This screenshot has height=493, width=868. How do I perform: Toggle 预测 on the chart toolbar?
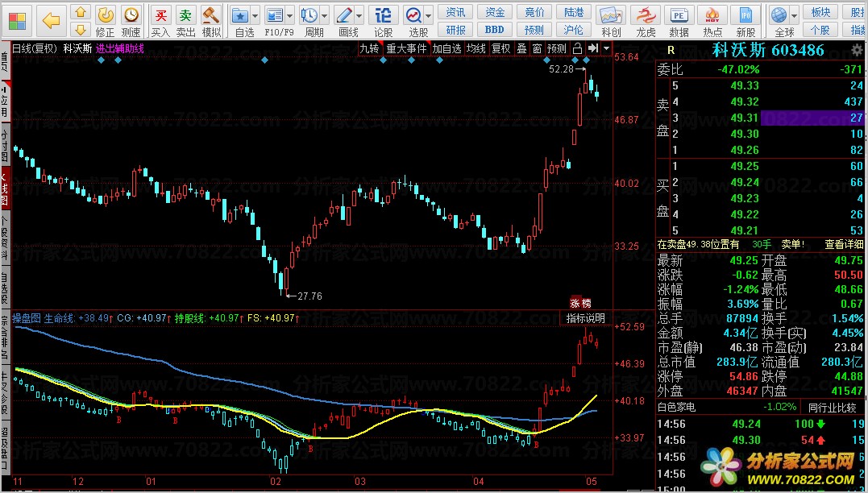point(557,48)
